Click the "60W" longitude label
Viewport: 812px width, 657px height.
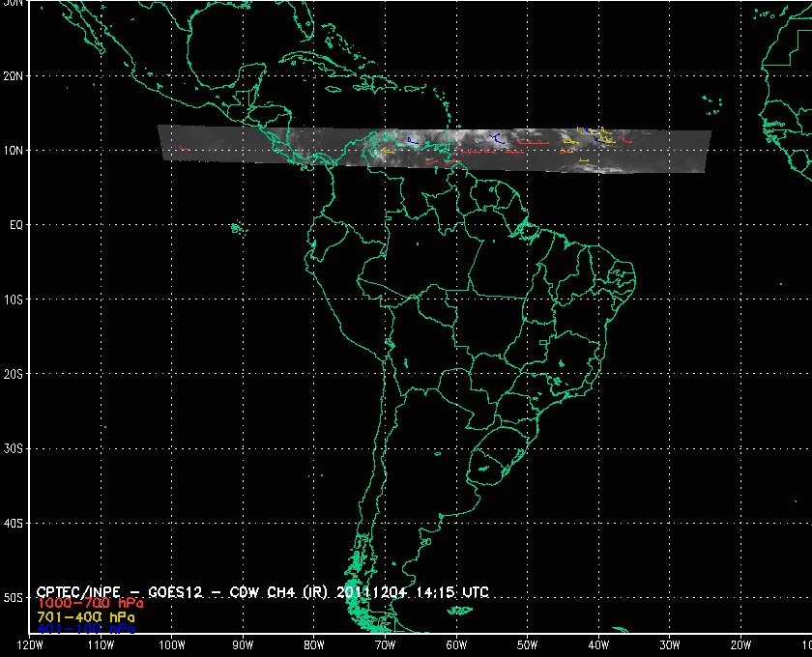point(456,645)
